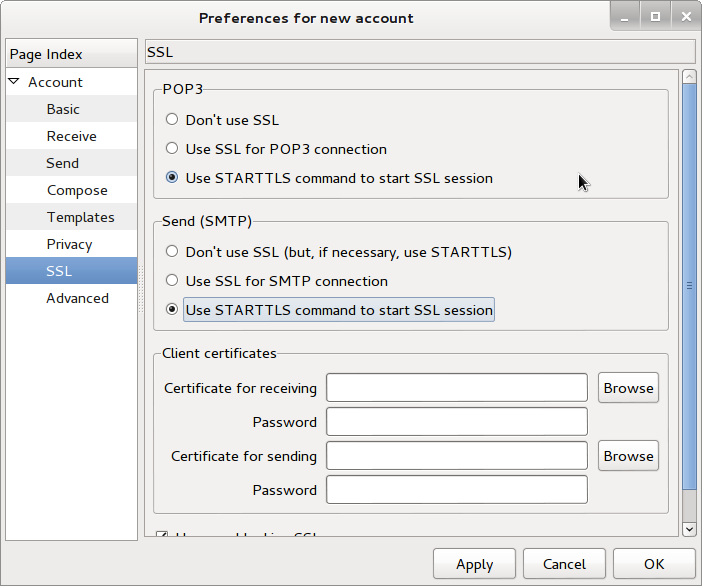The height and width of the screenshot is (586, 702).
Task: Click the scrollbar down arrow
Action: (689, 528)
